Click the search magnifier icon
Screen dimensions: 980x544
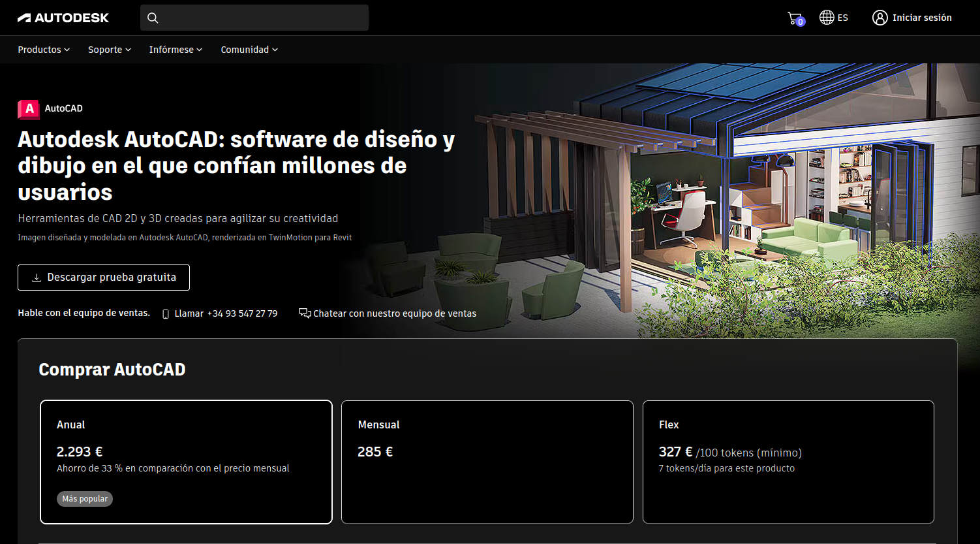[x=153, y=18]
